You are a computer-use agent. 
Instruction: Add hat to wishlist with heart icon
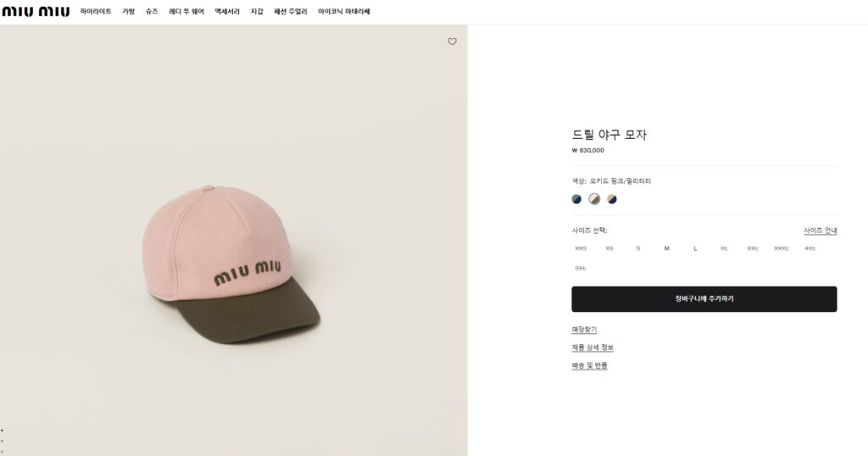[x=452, y=42]
